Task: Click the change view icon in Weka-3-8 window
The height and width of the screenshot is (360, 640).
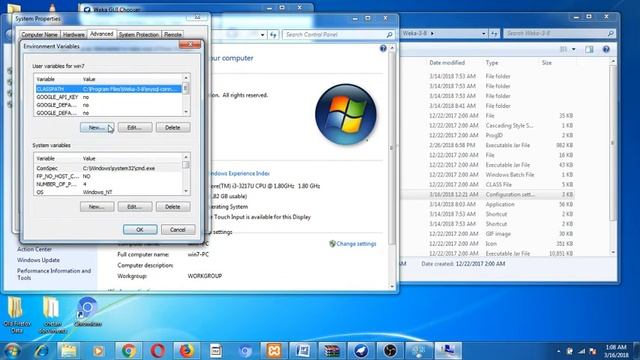Action: [564, 49]
